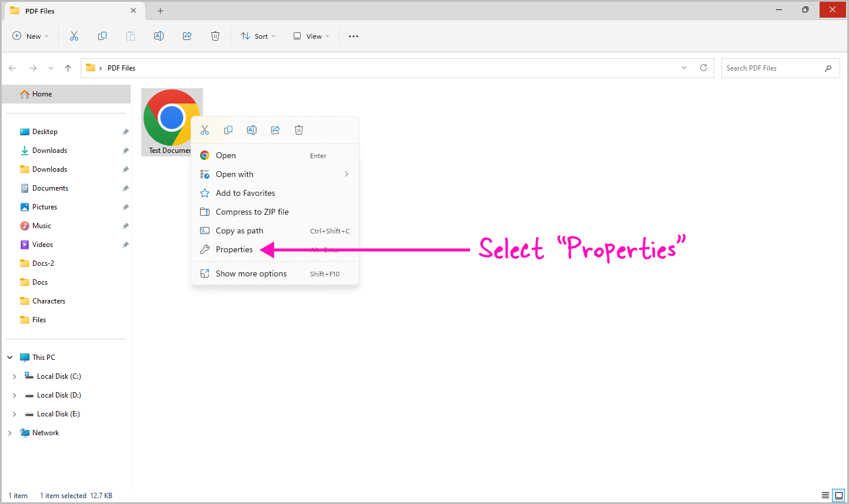
Task: Switch to details view in the status bar
Action: [x=825, y=495]
